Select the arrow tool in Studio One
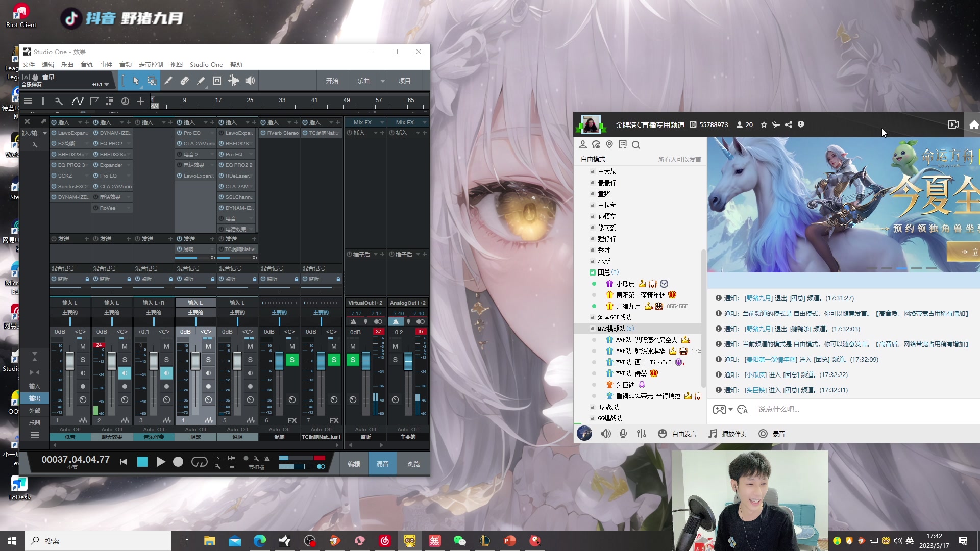980x551 pixels. pyautogui.click(x=136, y=80)
